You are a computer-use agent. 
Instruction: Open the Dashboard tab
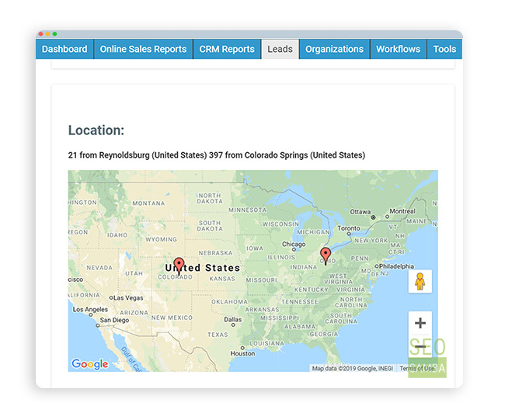tap(64, 49)
